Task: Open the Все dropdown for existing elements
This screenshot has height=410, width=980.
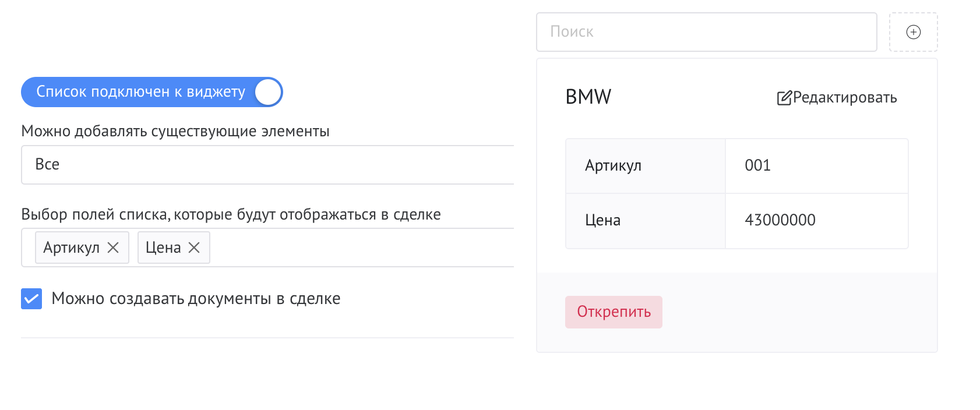Action: click(267, 165)
